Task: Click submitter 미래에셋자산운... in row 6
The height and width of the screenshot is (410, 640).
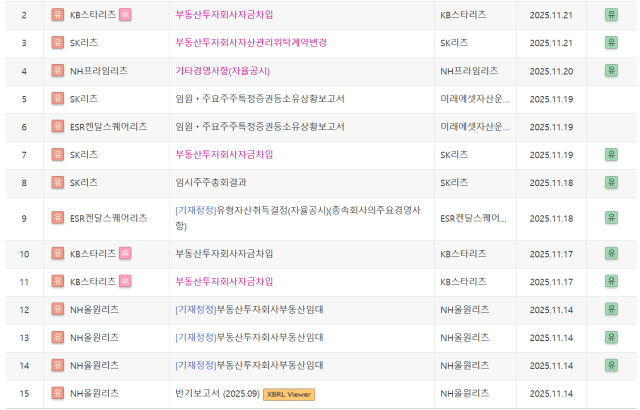Action: click(x=475, y=126)
